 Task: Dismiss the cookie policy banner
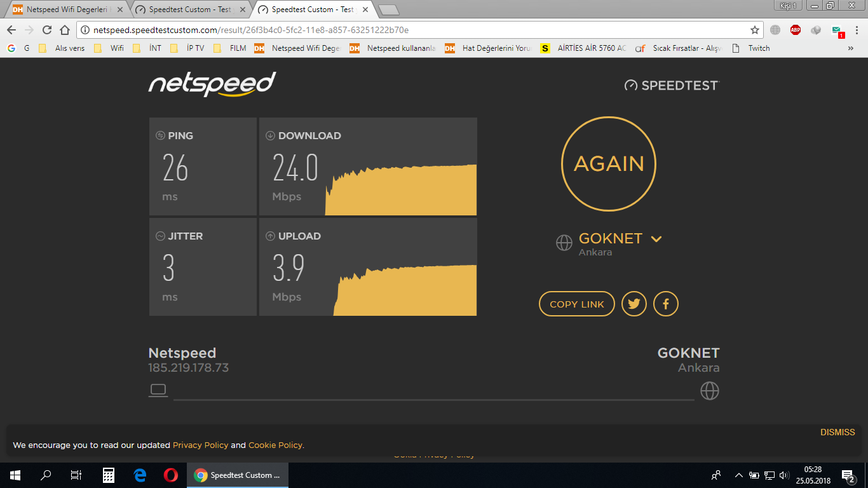(x=837, y=432)
